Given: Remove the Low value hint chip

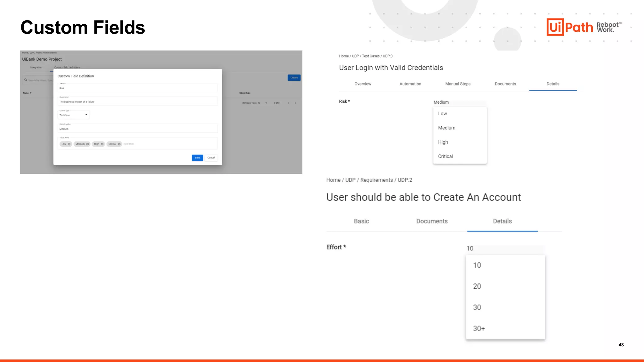Looking at the screenshot, I should click(x=69, y=144).
